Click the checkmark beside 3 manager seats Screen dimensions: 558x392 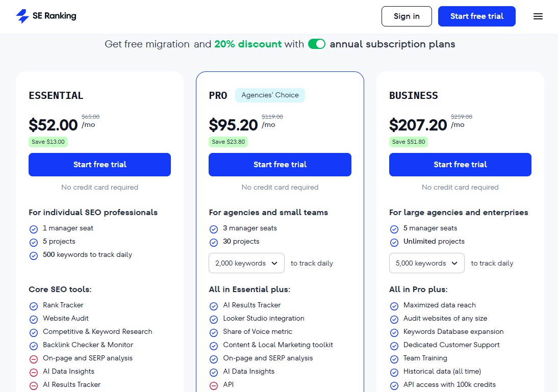pyautogui.click(x=214, y=228)
